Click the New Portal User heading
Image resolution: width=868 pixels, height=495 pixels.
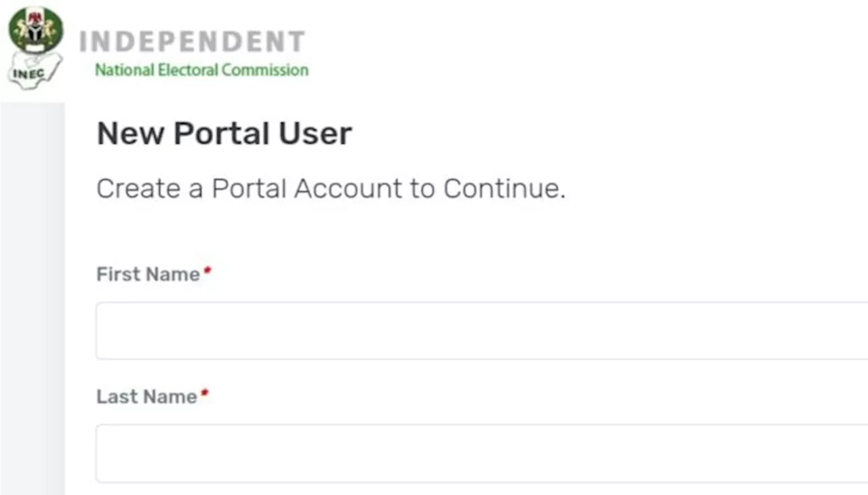pyautogui.click(x=224, y=134)
